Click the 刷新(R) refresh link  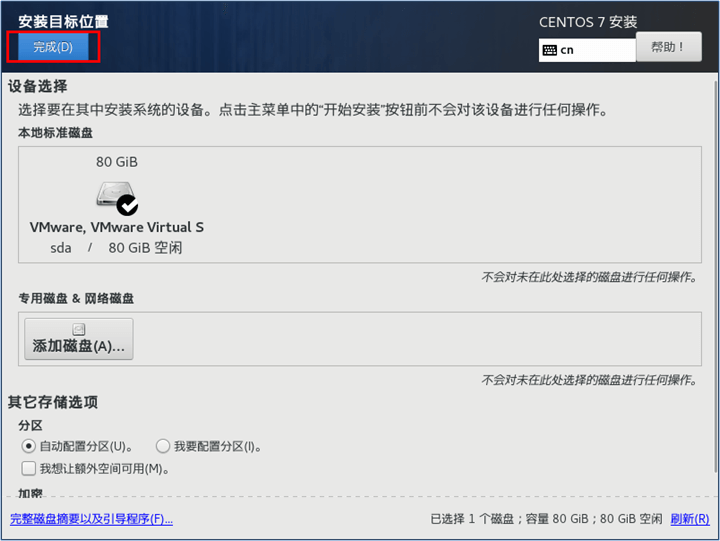click(x=690, y=519)
